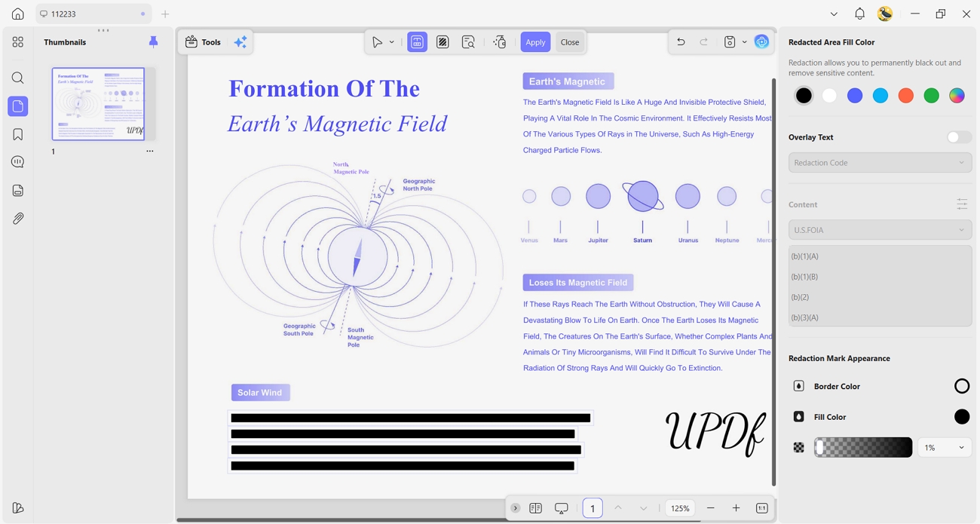Open the attachments paperclip icon
The image size is (980, 524).
[17, 219]
